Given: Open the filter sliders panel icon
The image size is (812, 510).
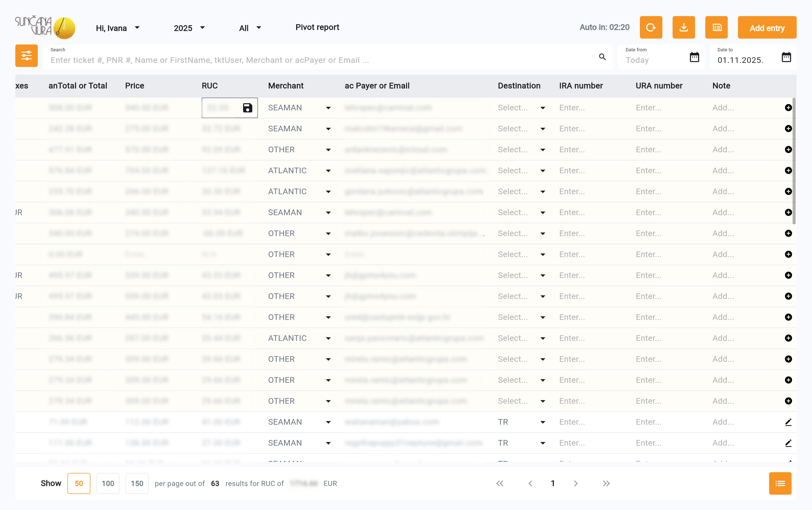Looking at the screenshot, I should point(26,56).
